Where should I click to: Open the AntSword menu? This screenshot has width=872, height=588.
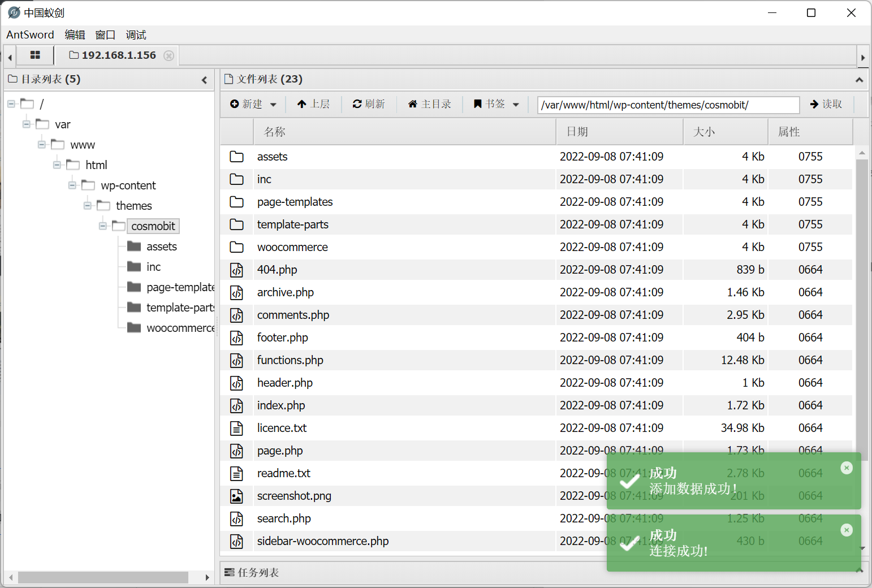tap(30, 35)
